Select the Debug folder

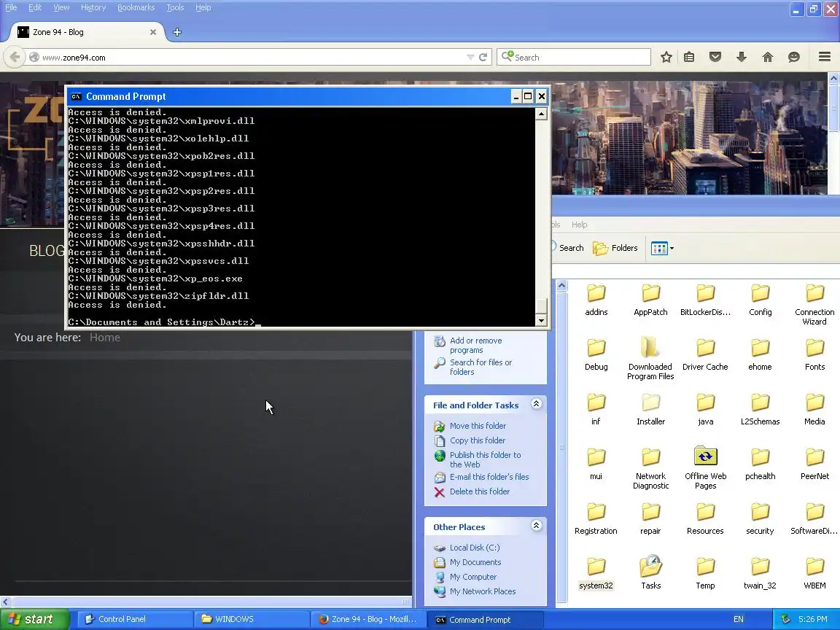pos(596,354)
